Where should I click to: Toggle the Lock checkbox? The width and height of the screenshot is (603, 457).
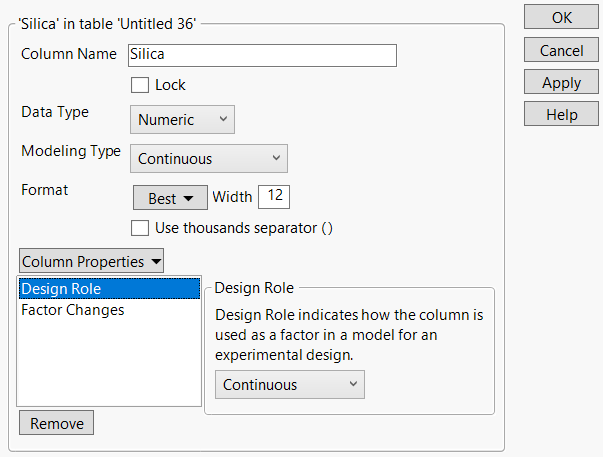click(x=140, y=85)
